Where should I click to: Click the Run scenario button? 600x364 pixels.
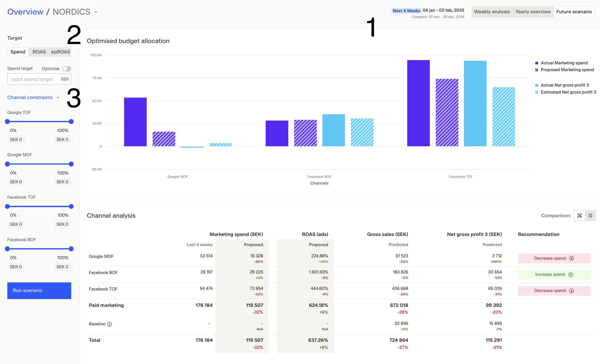(39, 290)
